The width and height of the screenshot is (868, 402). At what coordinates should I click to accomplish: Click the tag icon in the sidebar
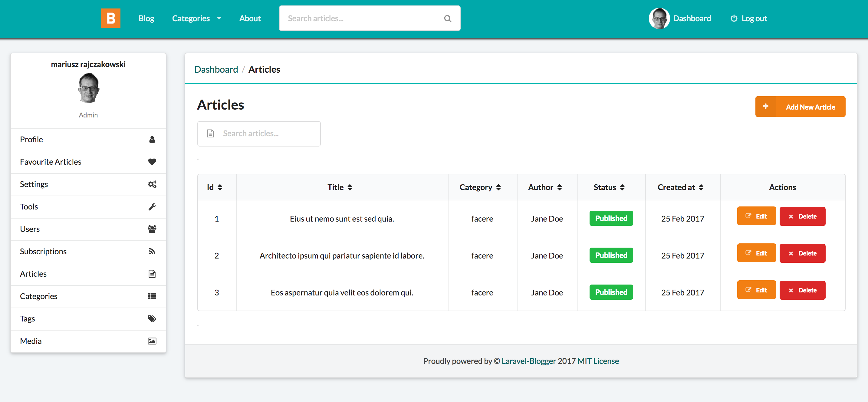152,318
